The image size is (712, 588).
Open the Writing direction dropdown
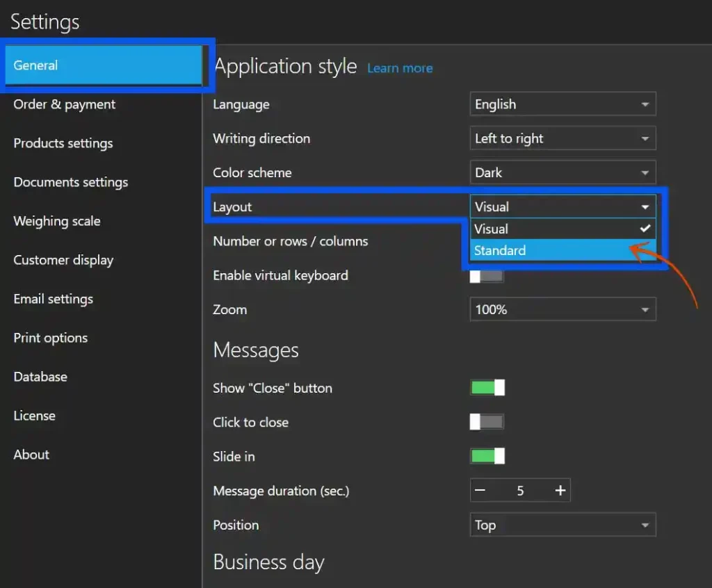pos(563,138)
